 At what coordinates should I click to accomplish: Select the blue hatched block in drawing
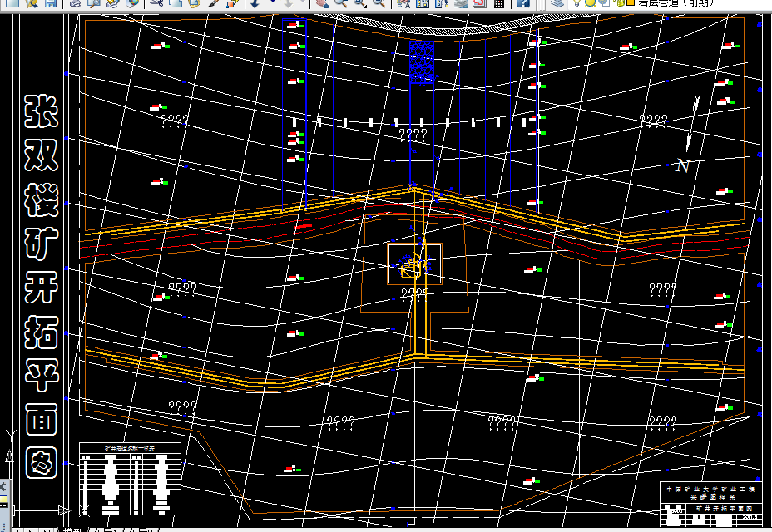click(422, 62)
